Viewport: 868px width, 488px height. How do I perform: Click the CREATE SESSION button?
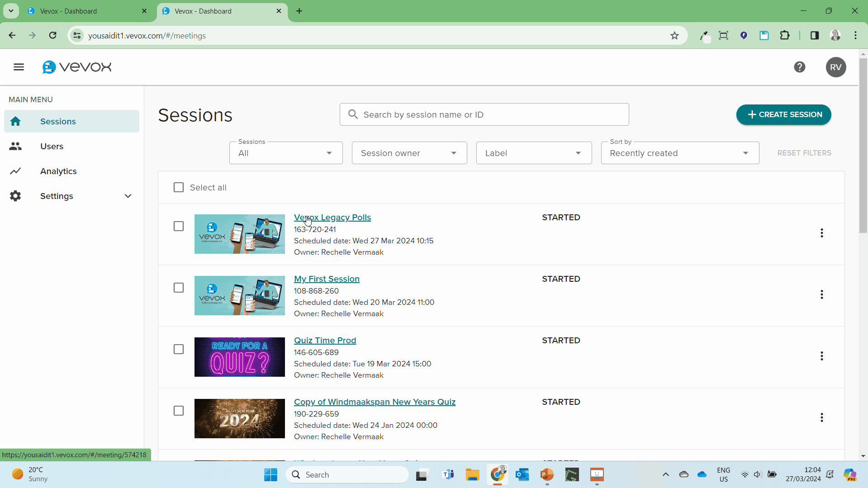tap(783, 114)
